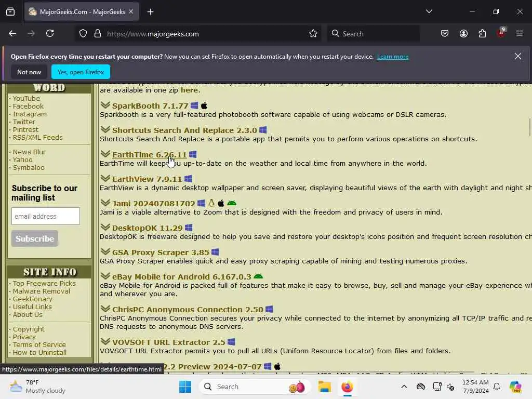Expand ChrisPC Anonymous Connection chevron
This screenshot has height=399, width=532.
click(x=105, y=309)
